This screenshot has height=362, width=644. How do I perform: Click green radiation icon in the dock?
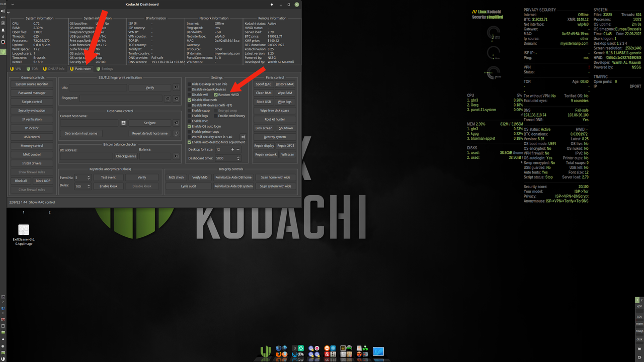pos(365,348)
